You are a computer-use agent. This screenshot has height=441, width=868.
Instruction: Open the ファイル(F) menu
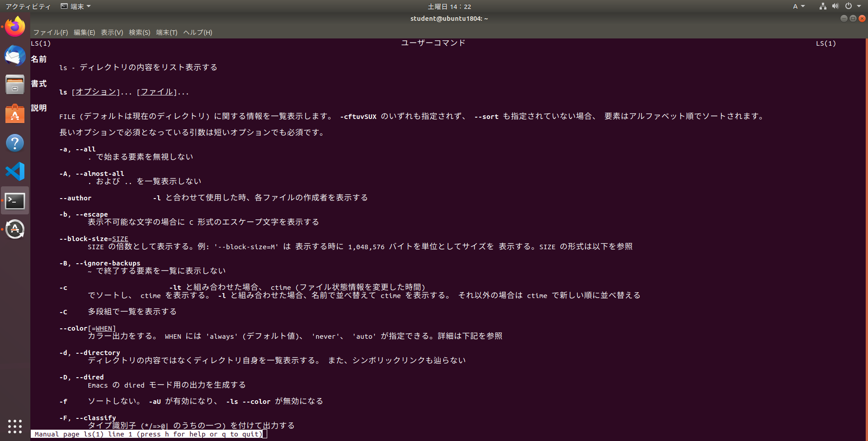(50, 32)
